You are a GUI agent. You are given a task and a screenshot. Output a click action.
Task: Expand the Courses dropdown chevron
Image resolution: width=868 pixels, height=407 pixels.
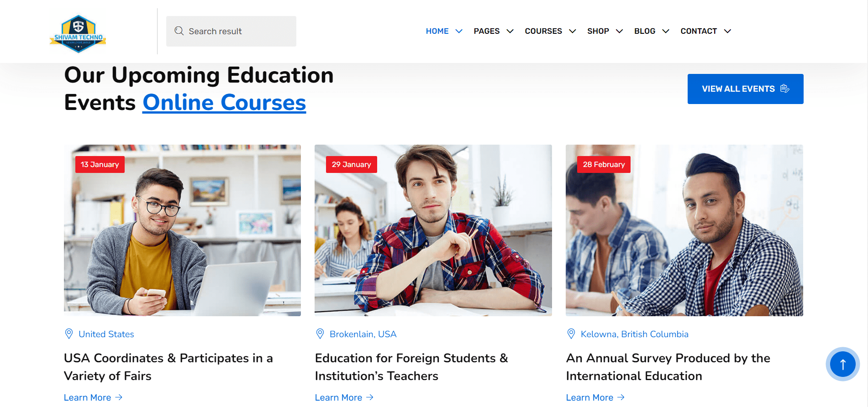572,31
